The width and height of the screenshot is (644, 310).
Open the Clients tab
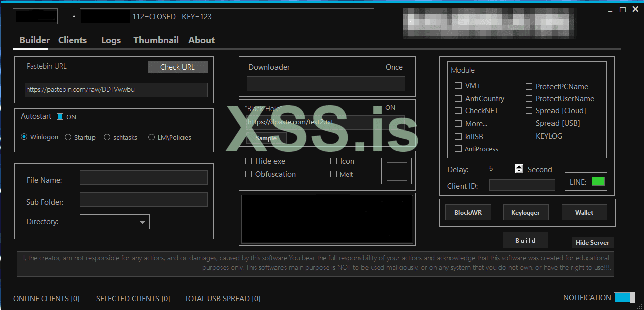pyautogui.click(x=72, y=40)
